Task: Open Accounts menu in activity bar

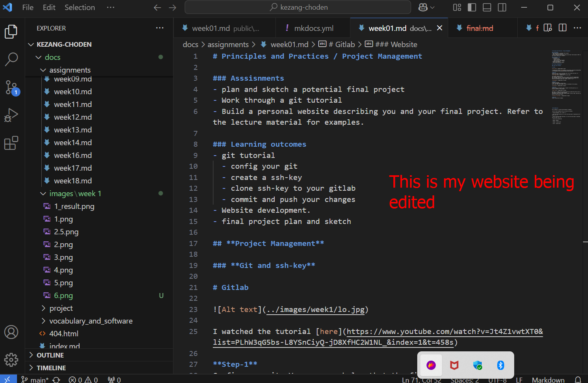Action: (11, 332)
